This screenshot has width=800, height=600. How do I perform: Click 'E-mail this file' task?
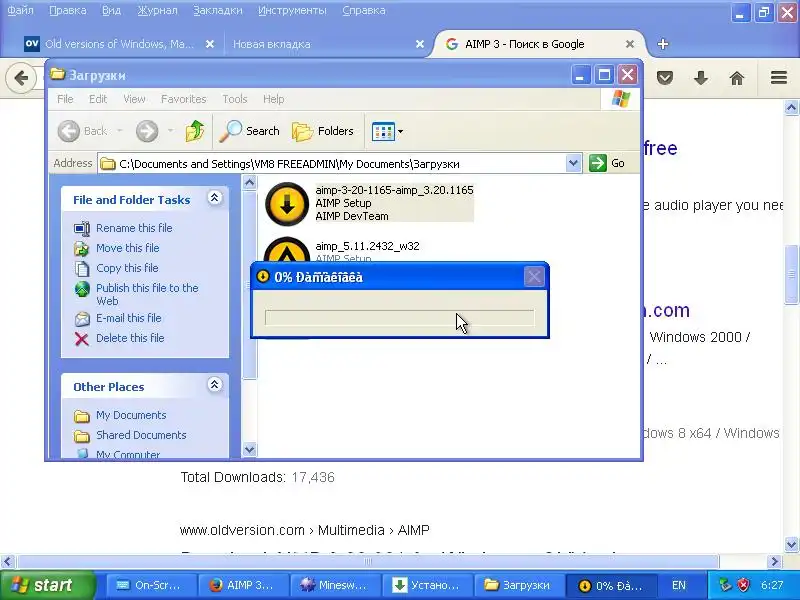[x=129, y=318]
